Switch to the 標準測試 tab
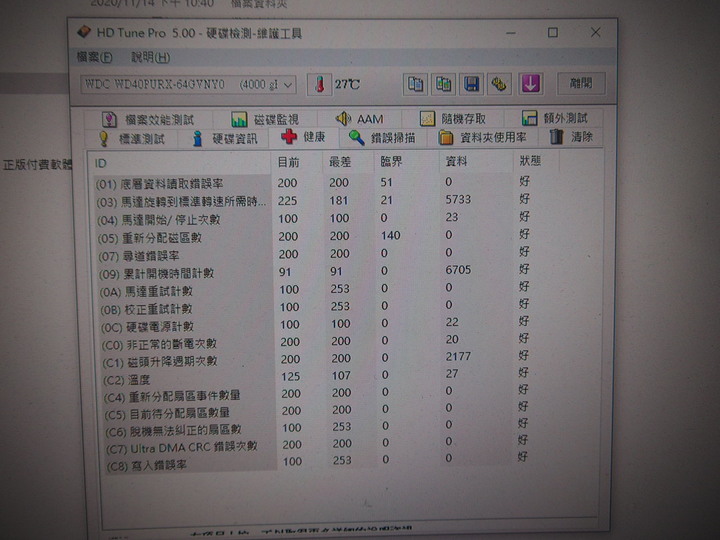This screenshot has height=540, width=720. [132, 139]
